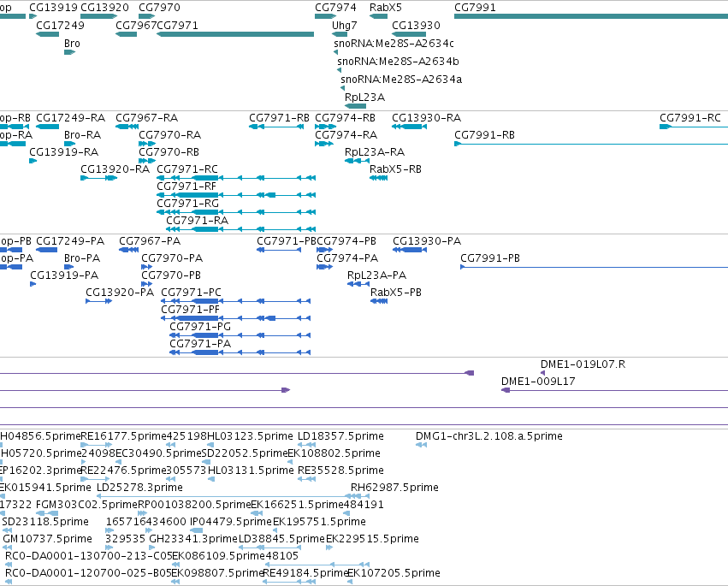The image size is (728, 586).
Task: Select the CG7991-RB transcript line
Action: pos(591,144)
